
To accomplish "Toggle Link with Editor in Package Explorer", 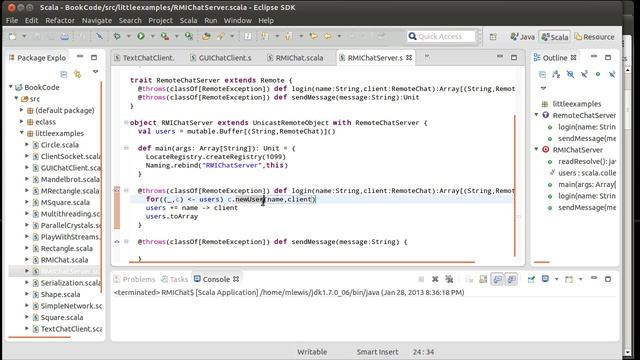I will click(77, 74).
